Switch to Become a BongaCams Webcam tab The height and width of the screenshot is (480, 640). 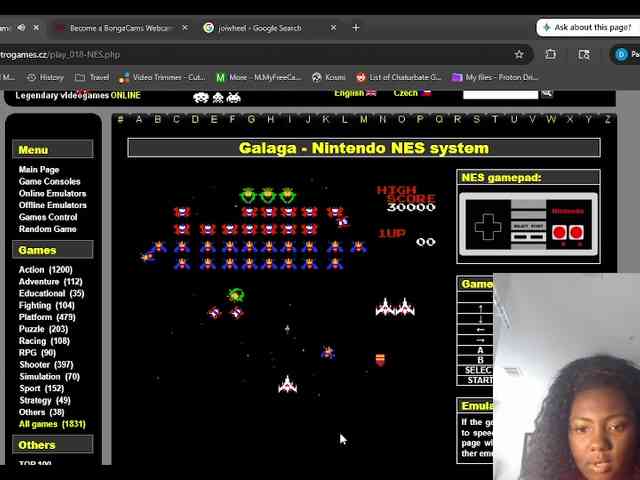point(119,28)
